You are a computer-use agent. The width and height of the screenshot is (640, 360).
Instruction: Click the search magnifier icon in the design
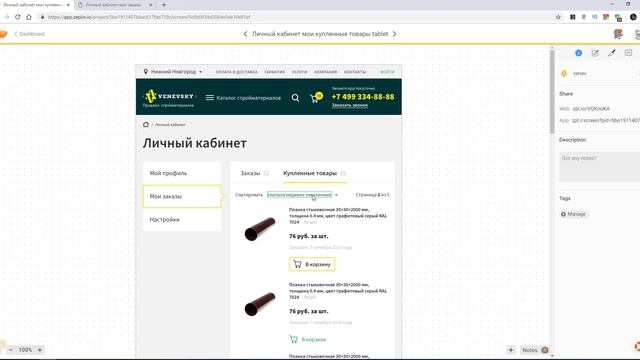point(295,98)
